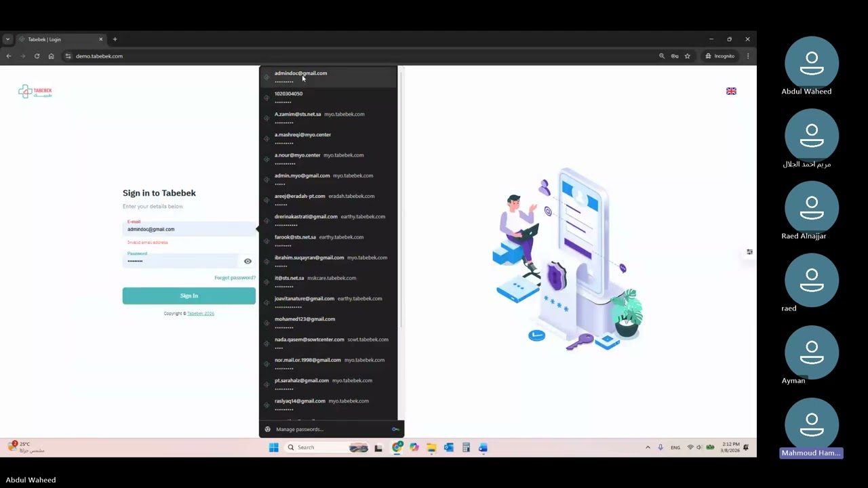Select saved login nor.mail.or.1998@gmail.com

328,363
